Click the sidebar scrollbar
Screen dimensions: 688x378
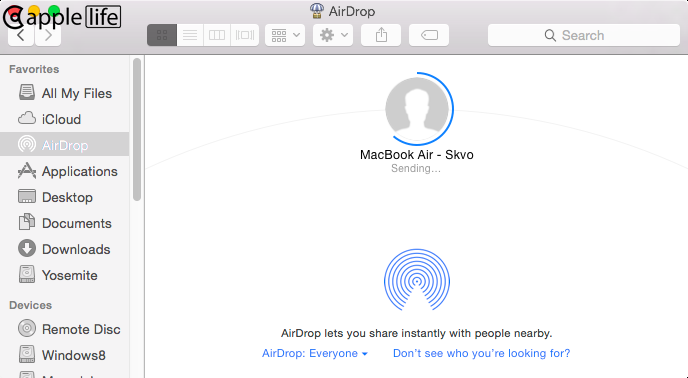137,130
